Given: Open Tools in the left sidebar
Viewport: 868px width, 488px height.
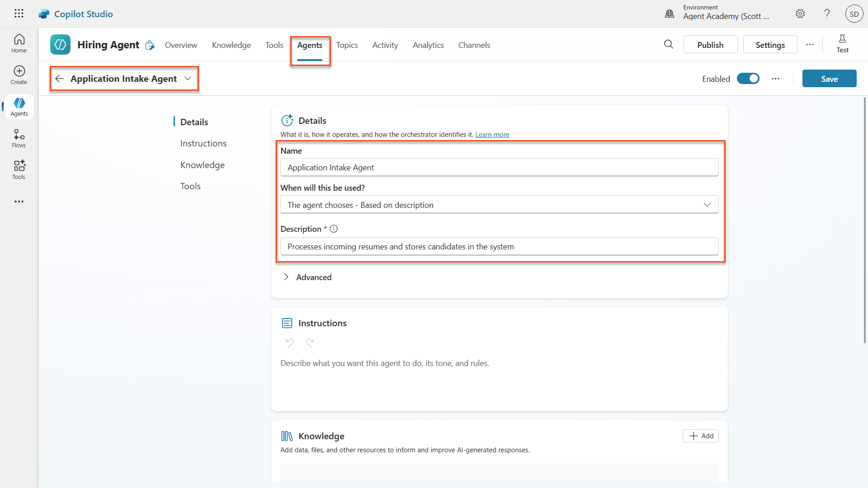Looking at the screenshot, I should [x=19, y=169].
